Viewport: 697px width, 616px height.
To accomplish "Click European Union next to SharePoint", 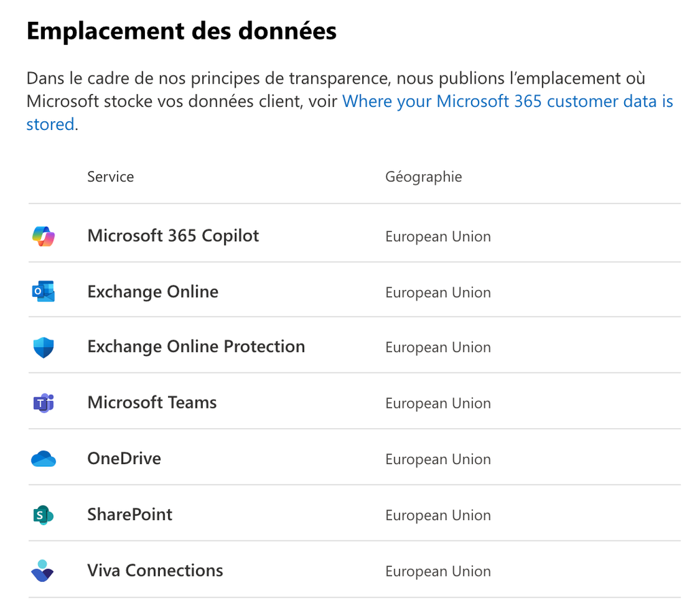I will (438, 515).
